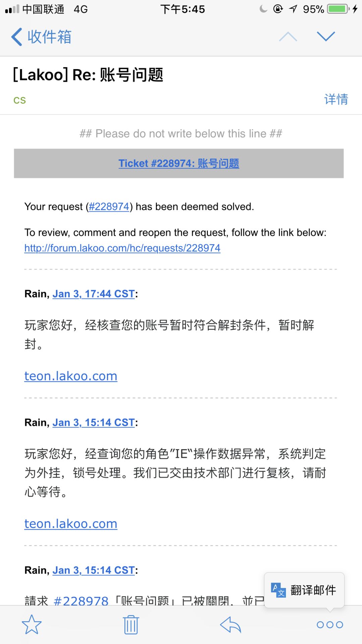The image size is (362, 644).
Task: Open forum.lakoo.com requests URL
Action: (122, 248)
